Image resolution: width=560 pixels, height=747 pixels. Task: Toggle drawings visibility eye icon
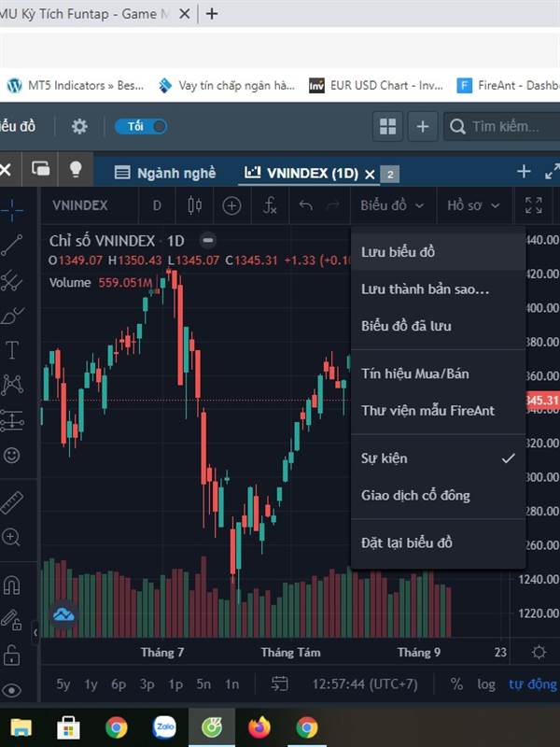12,690
